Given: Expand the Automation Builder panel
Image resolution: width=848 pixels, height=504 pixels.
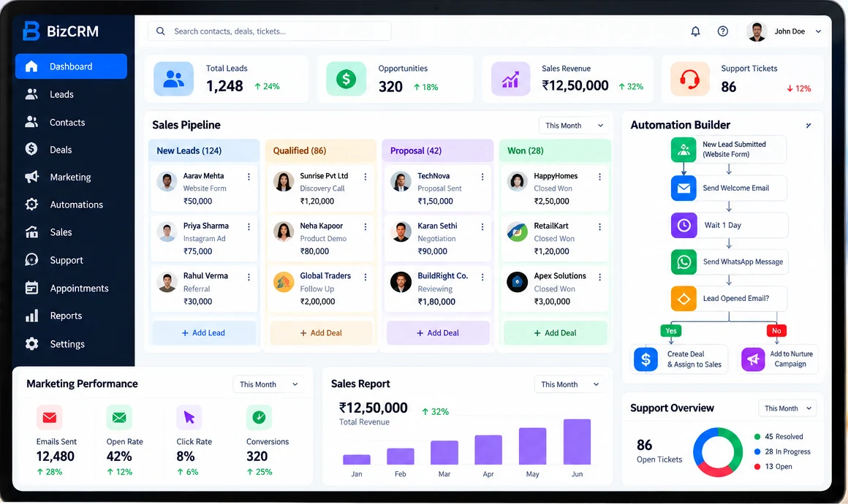Looking at the screenshot, I should (x=809, y=126).
